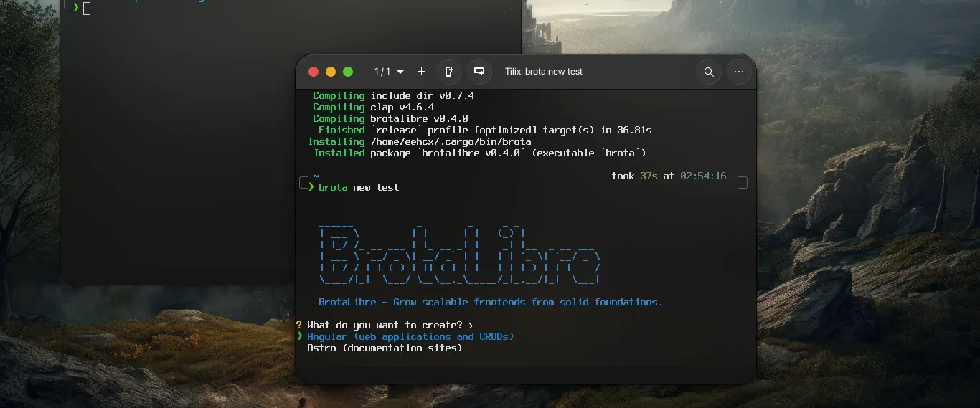The height and width of the screenshot is (408, 980).
Task: Maximize Tilix via green button
Action: coord(348,72)
